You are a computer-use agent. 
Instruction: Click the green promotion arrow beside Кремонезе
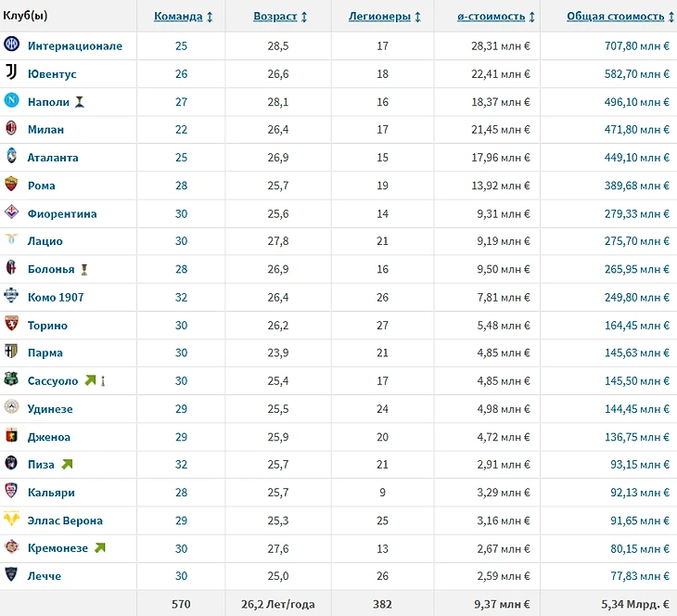point(100,547)
